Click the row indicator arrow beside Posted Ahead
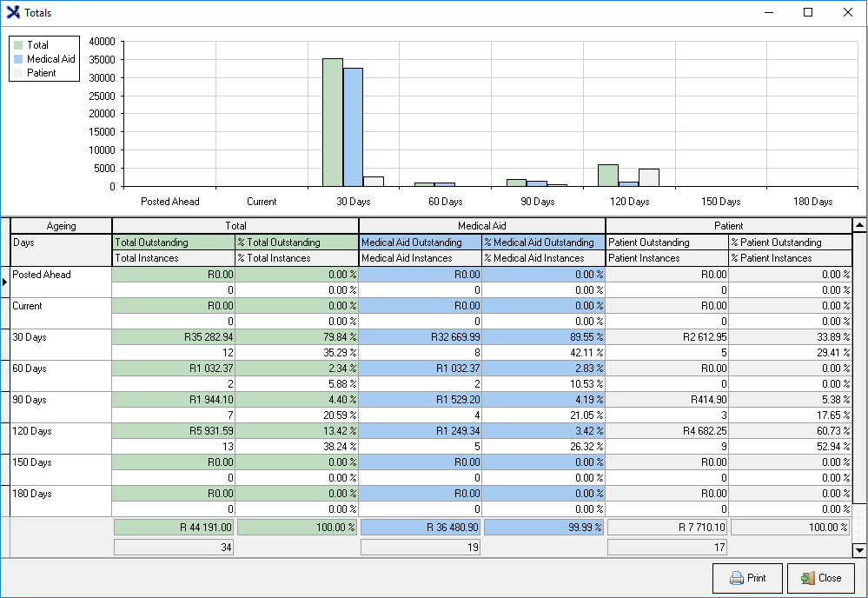 pyautogui.click(x=5, y=282)
